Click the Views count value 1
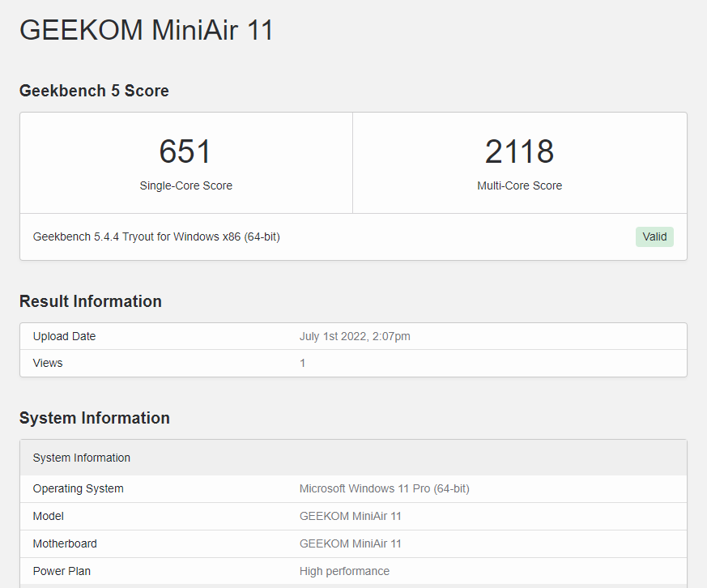Image resolution: width=707 pixels, height=588 pixels. tap(303, 363)
